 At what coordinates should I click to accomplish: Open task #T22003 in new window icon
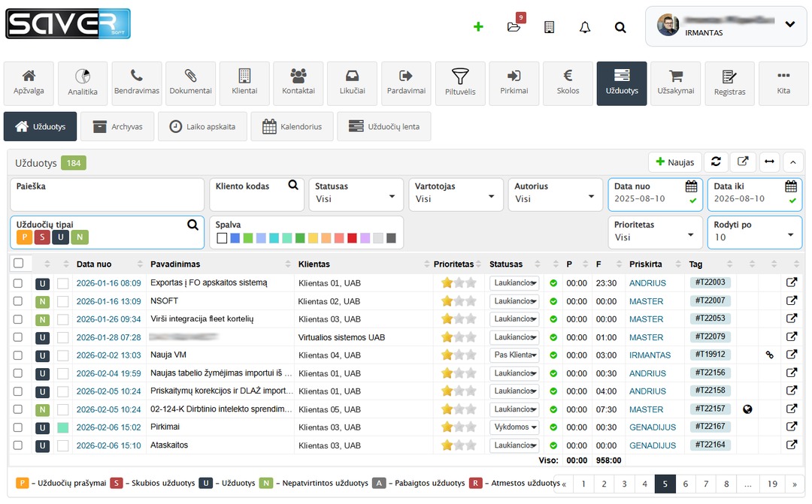791,282
